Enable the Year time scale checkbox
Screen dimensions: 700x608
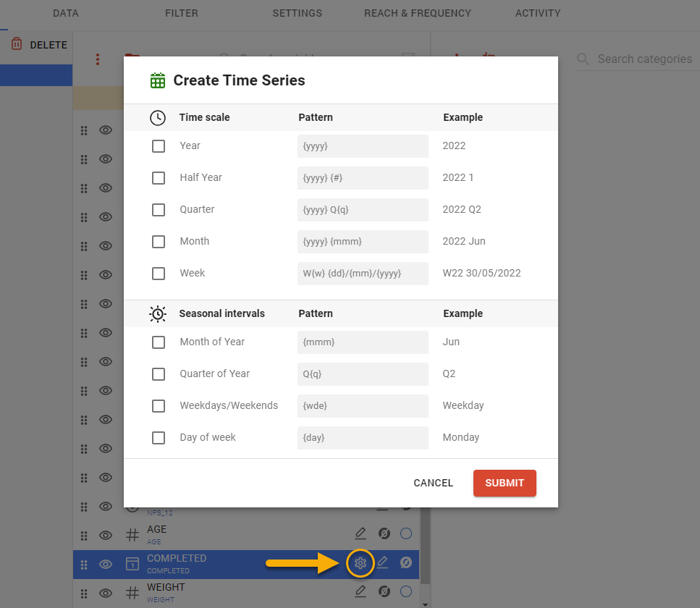(159, 146)
